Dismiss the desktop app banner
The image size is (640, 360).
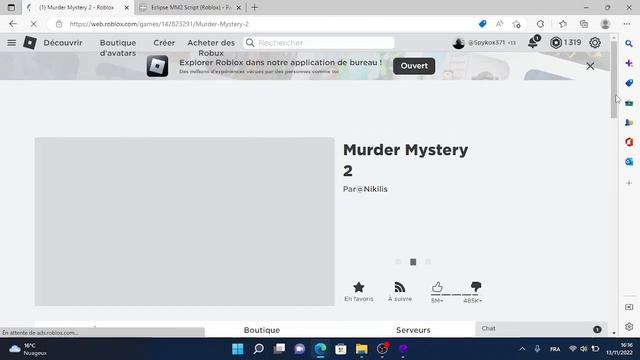click(590, 66)
